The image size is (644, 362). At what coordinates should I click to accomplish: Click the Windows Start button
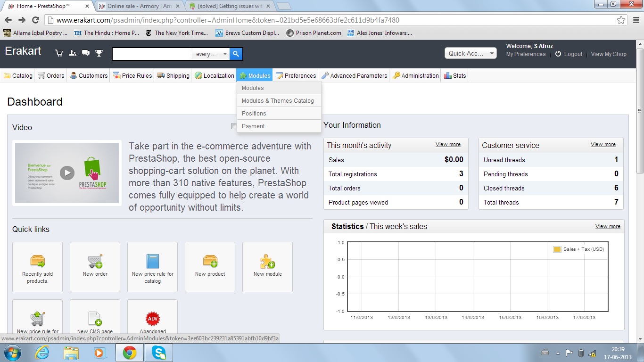pyautogui.click(x=12, y=353)
